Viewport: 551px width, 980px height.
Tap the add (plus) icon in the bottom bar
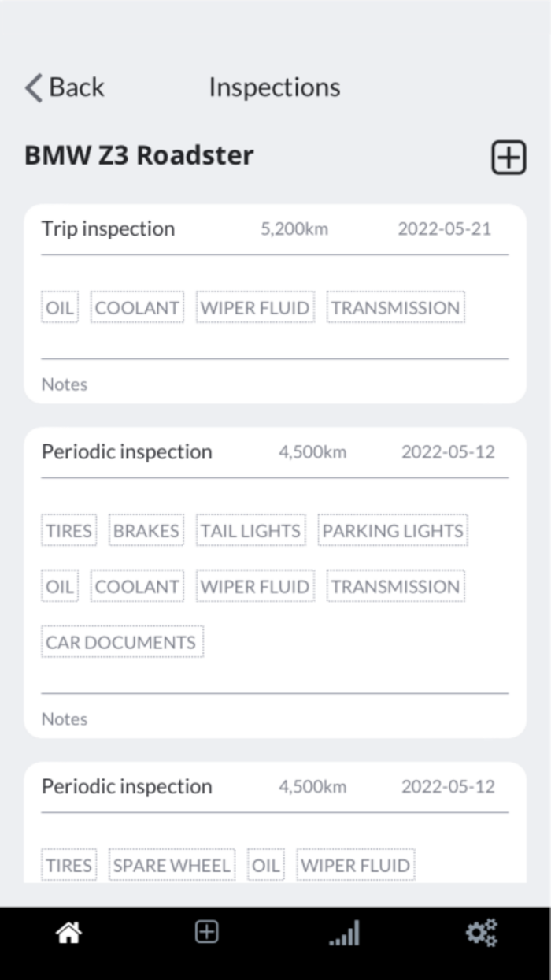pyautogui.click(x=206, y=932)
